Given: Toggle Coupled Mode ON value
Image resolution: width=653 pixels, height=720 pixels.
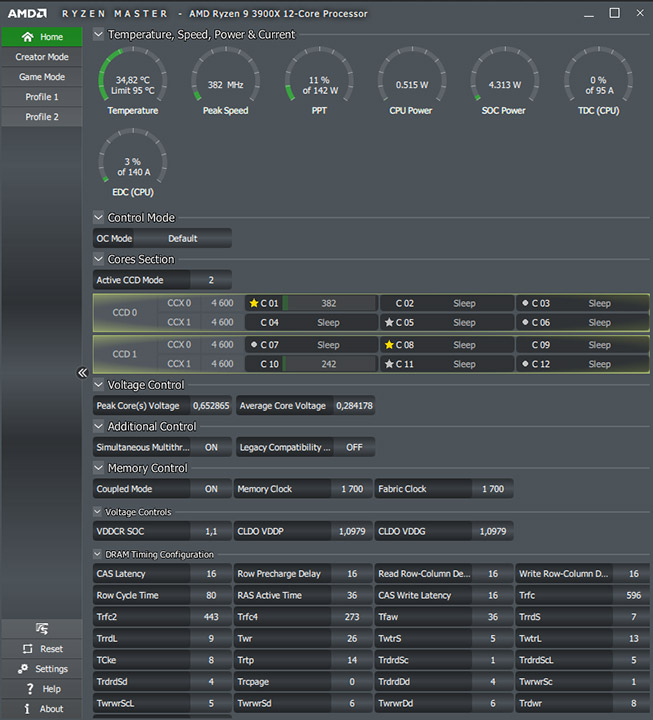Looking at the screenshot, I should [211, 489].
